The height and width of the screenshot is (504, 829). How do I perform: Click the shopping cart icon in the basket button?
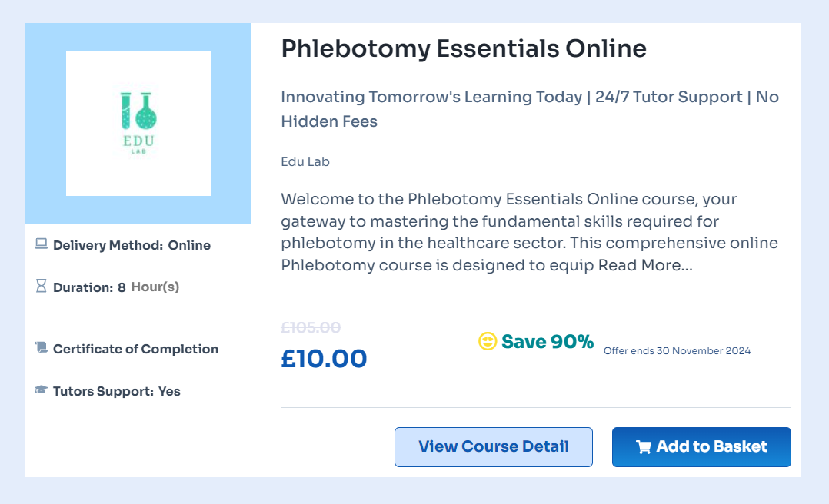click(644, 447)
